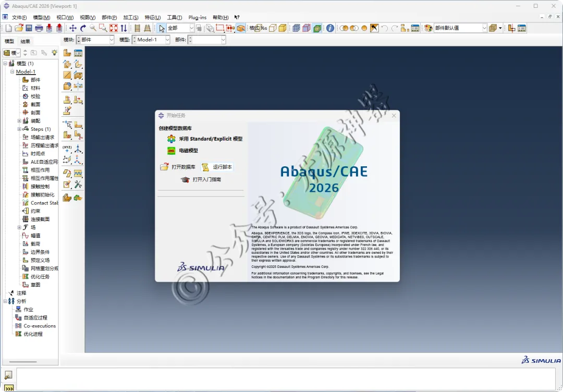Click the Create Datum Point (XYZ) tool

(67, 149)
